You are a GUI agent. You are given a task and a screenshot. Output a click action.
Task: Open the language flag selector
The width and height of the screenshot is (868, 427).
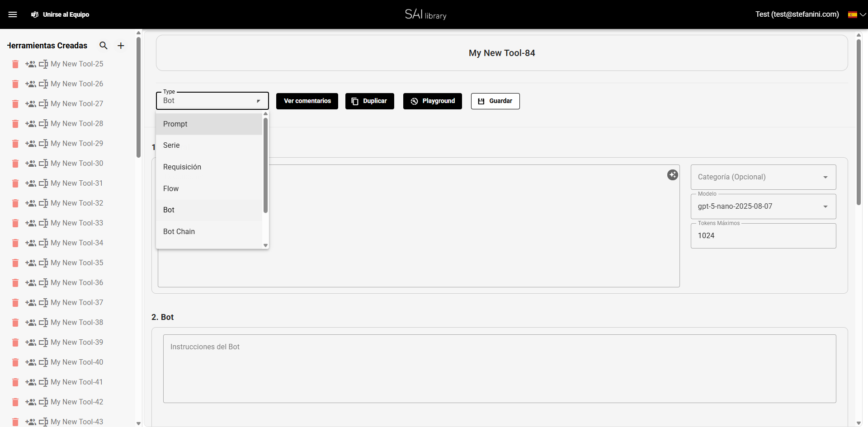click(x=856, y=14)
